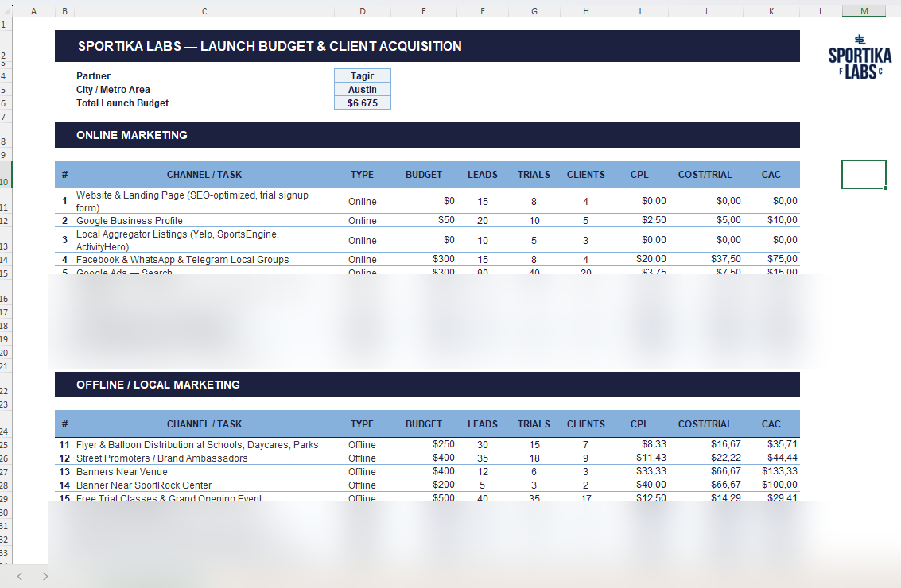
Task: Click the offline table 'LEADS' header
Action: coord(483,424)
